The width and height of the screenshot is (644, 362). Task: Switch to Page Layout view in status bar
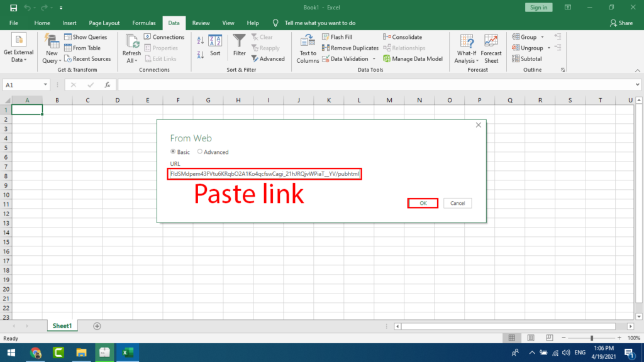pyautogui.click(x=531, y=337)
